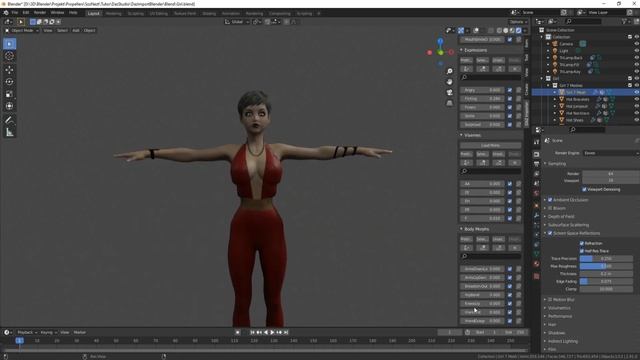Viewport: 640px width, 360px height.
Task: Hide the Camera object in the outliner
Action: (x=636, y=44)
